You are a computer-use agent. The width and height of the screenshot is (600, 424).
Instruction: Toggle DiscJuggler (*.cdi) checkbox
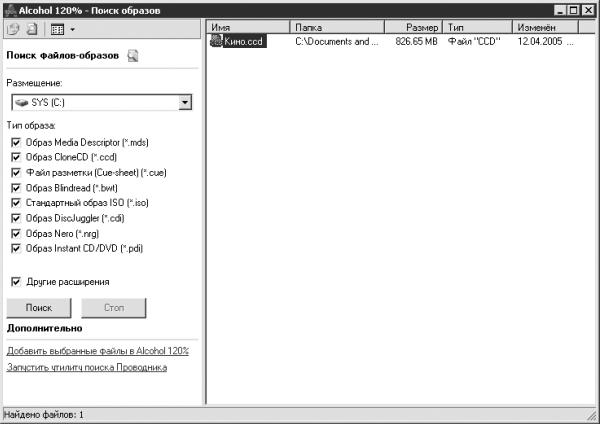click(x=16, y=218)
